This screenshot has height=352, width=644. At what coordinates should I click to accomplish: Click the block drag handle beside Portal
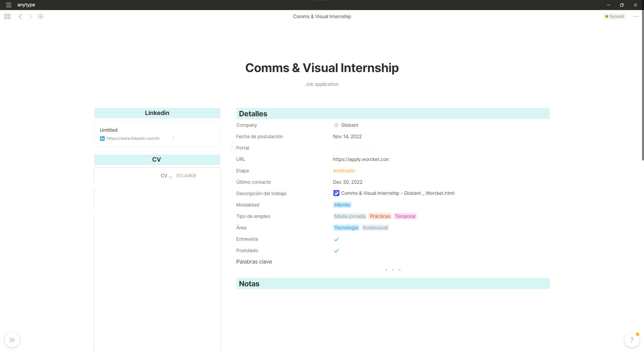[232, 148]
